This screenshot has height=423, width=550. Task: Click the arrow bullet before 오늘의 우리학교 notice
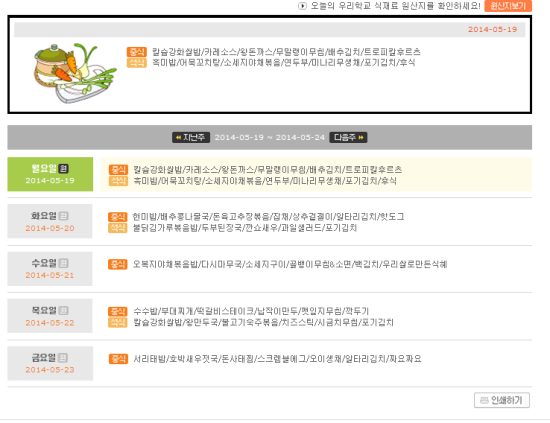coord(302,6)
